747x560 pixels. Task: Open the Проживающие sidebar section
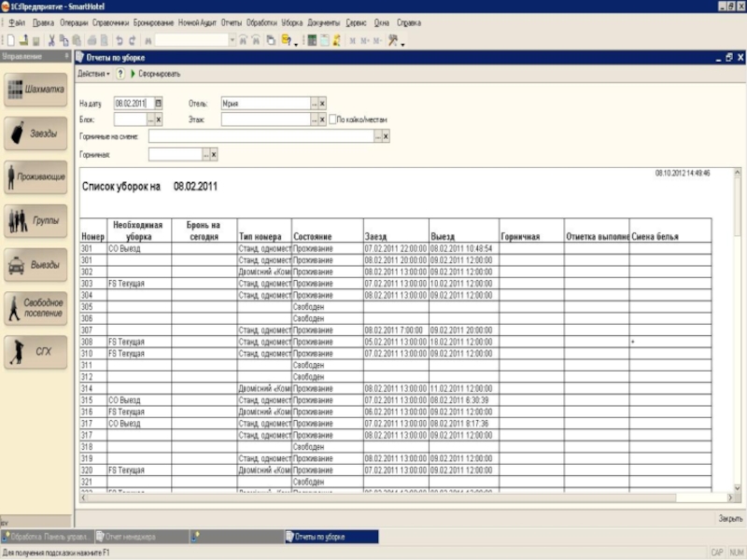36,176
